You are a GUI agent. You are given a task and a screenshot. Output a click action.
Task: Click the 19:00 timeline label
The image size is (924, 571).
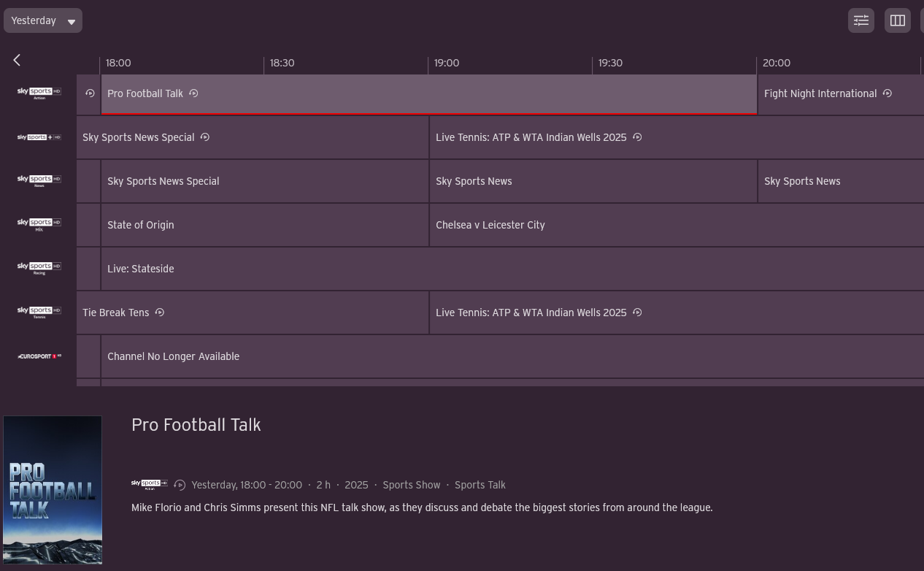click(447, 63)
